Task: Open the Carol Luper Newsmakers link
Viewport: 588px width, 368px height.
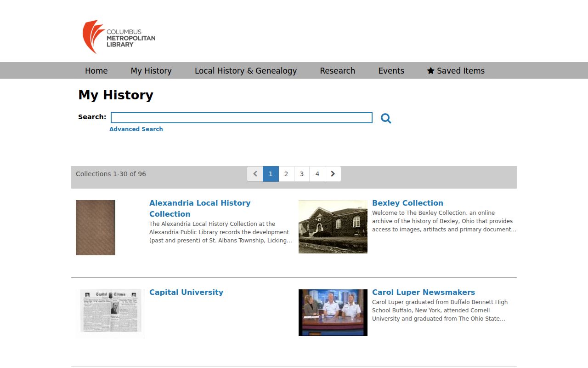Action: pyautogui.click(x=424, y=292)
